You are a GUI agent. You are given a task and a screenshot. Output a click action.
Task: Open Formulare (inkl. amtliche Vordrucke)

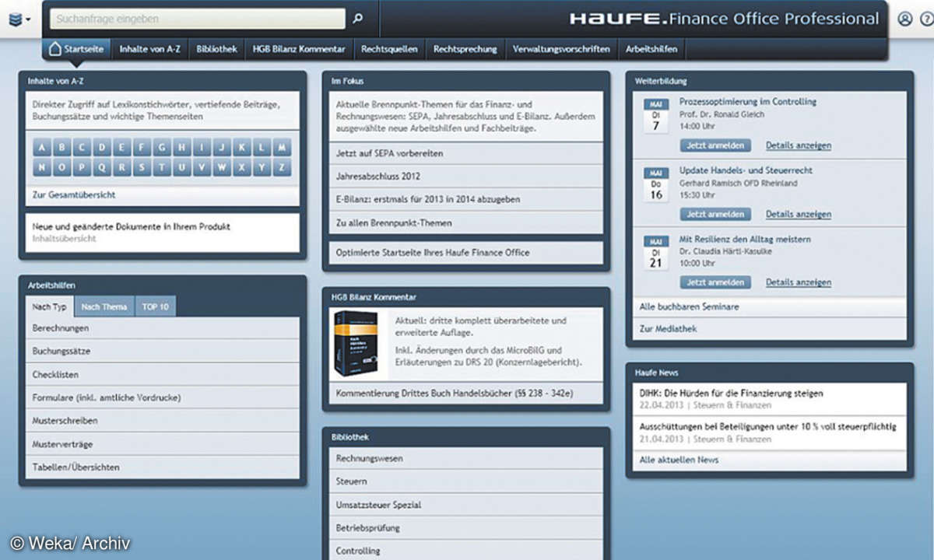162,397
